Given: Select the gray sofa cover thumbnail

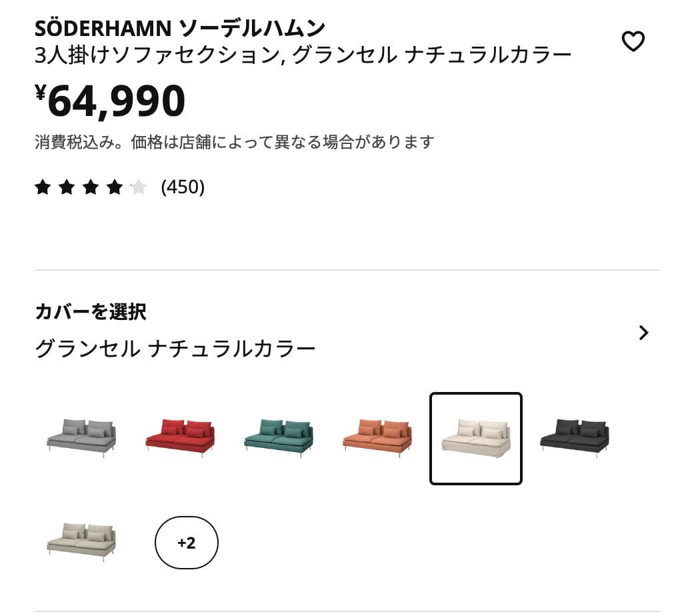Looking at the screenshot, I should [x=80, y=437].
